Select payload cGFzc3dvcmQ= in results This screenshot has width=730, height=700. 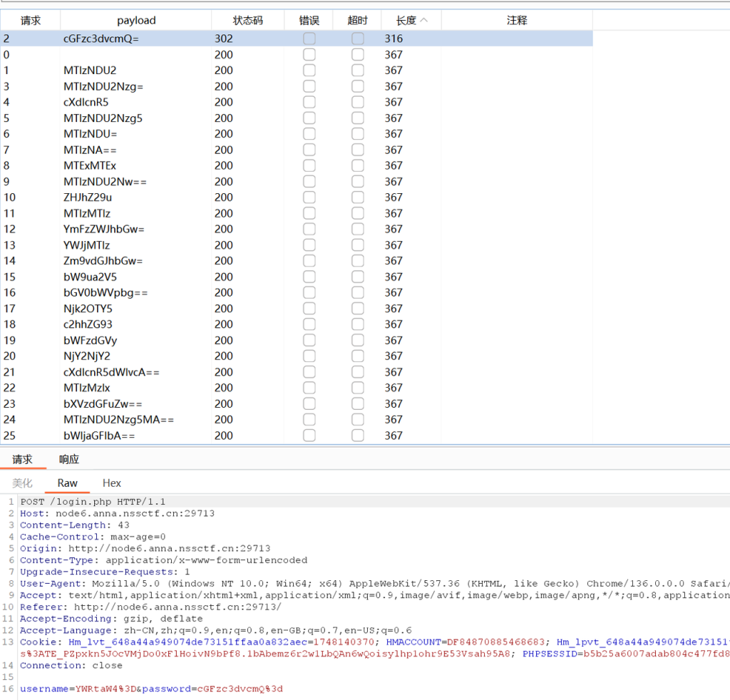[x=101, y=38]
